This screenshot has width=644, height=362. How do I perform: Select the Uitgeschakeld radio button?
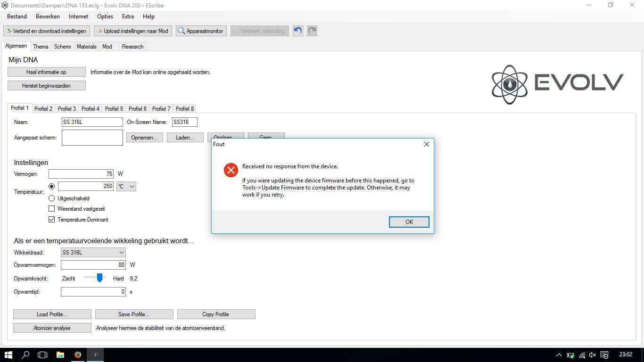(x=52, y=198)
